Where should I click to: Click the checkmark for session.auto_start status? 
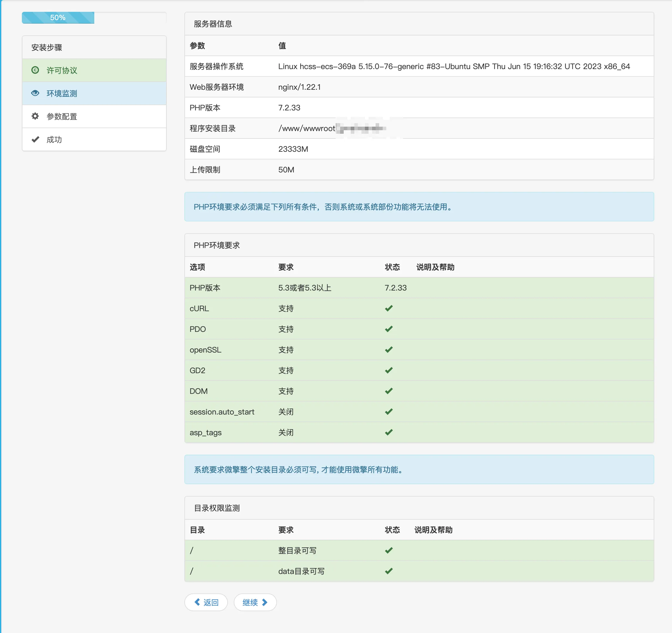[389, 411]
